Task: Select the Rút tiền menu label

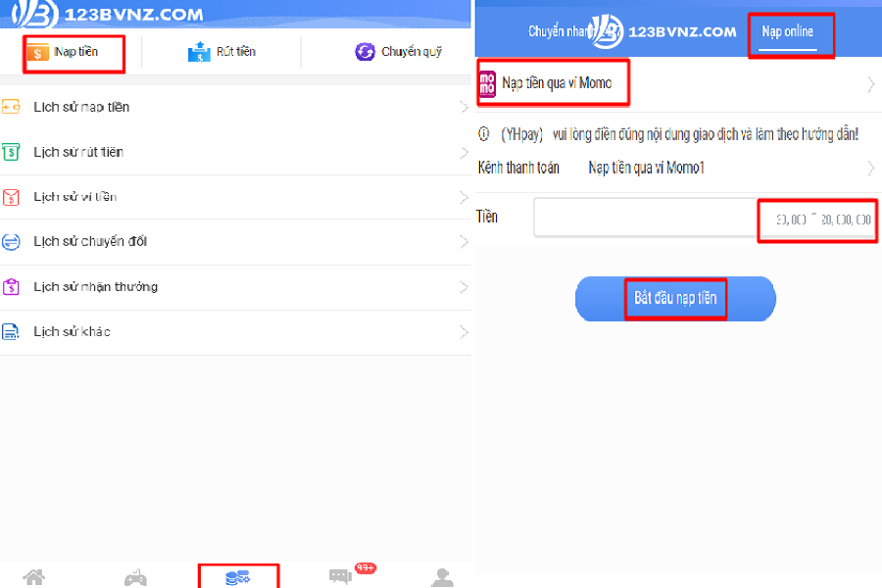Action: click(x=235, y=52)
